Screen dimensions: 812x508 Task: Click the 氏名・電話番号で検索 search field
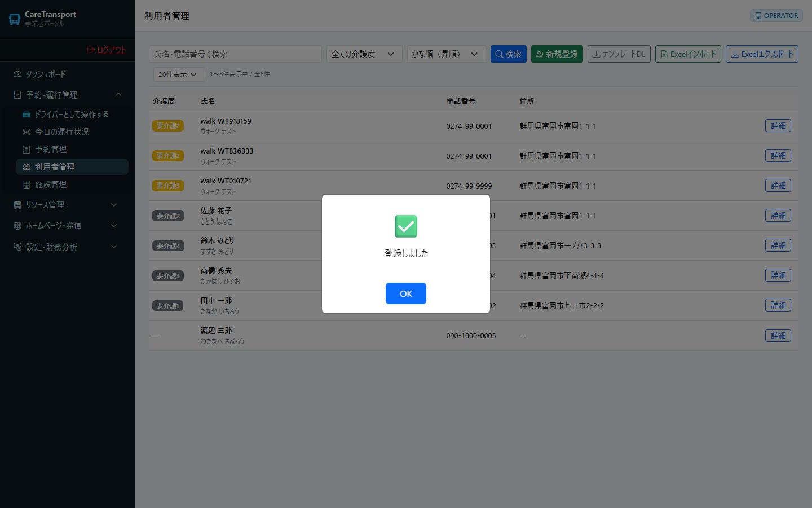(x=235, y=54)
